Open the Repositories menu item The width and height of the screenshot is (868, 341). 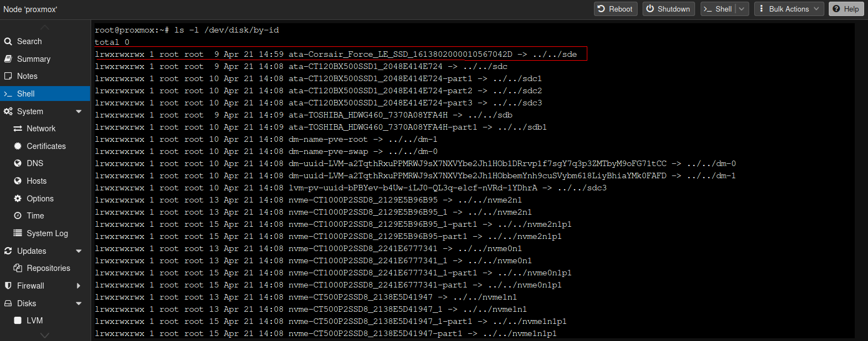coord(45,268)
